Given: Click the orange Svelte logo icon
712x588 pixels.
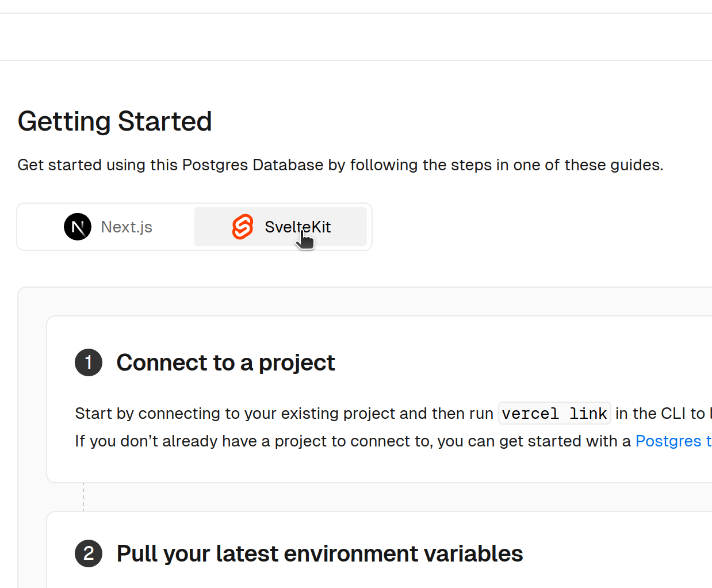Looking at the screenshot, I should tap(243, 227).
